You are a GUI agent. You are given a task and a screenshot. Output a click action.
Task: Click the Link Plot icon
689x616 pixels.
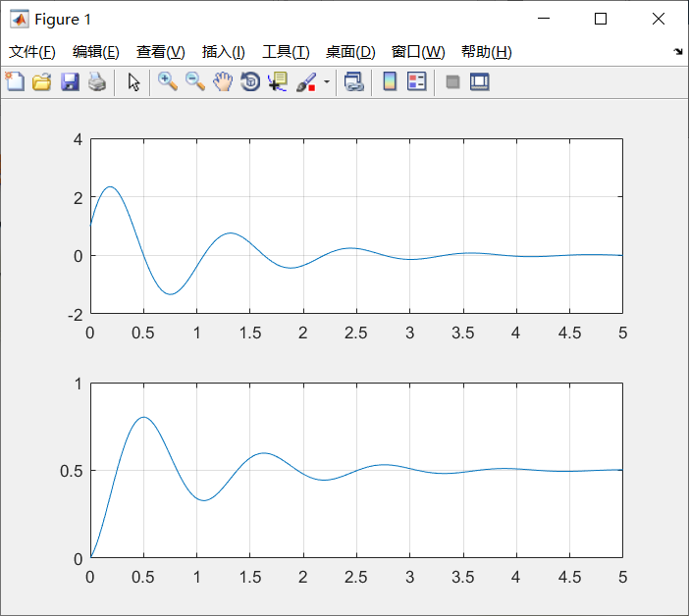[354, 81]
